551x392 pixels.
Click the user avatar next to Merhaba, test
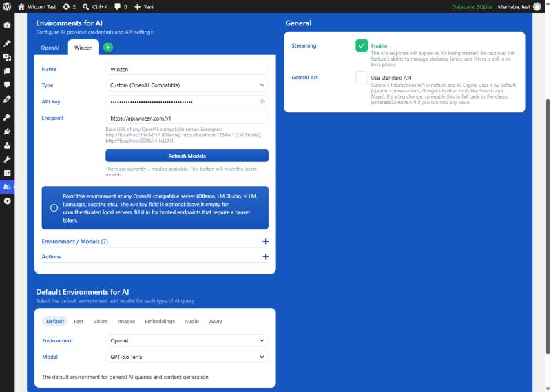(537, 6)
